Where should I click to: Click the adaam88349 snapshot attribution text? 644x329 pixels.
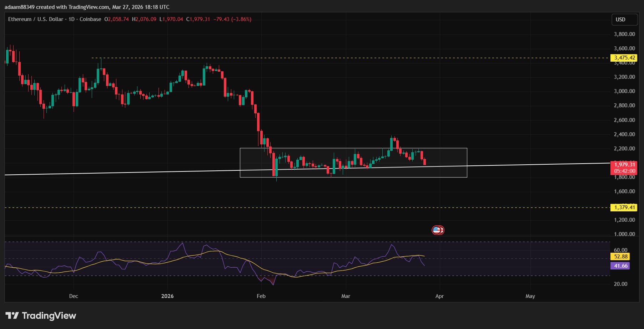coord(87,7)
